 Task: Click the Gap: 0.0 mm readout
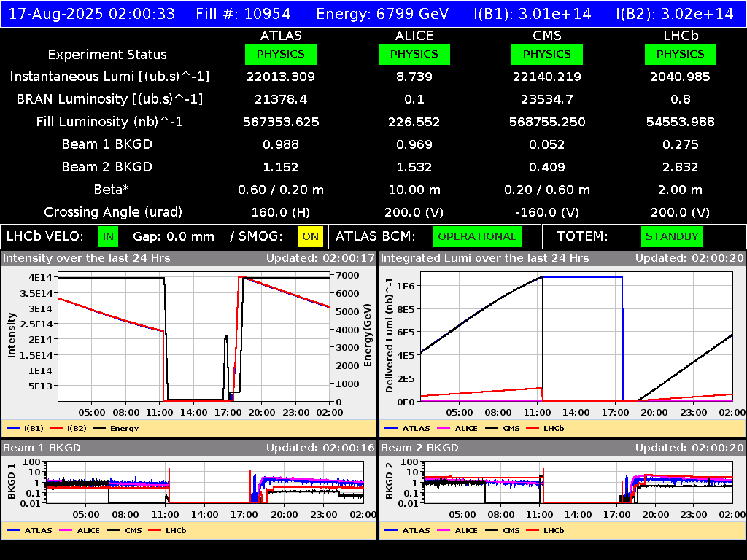[174, 237]
